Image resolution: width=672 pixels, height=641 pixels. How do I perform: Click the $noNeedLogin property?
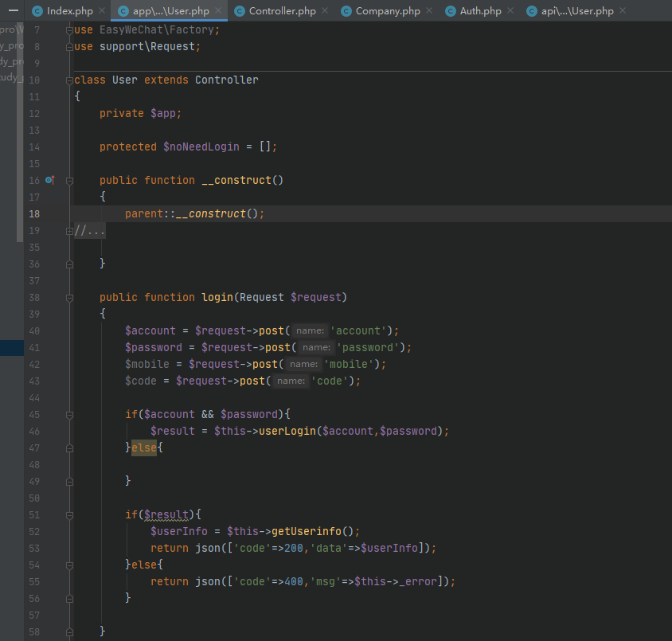pyautogui.click(x=201, y=147)
